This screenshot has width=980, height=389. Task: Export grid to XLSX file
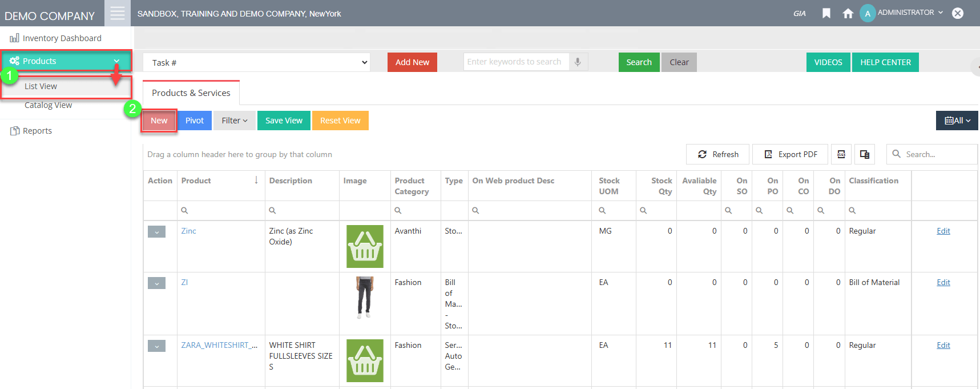click(841, 154)
